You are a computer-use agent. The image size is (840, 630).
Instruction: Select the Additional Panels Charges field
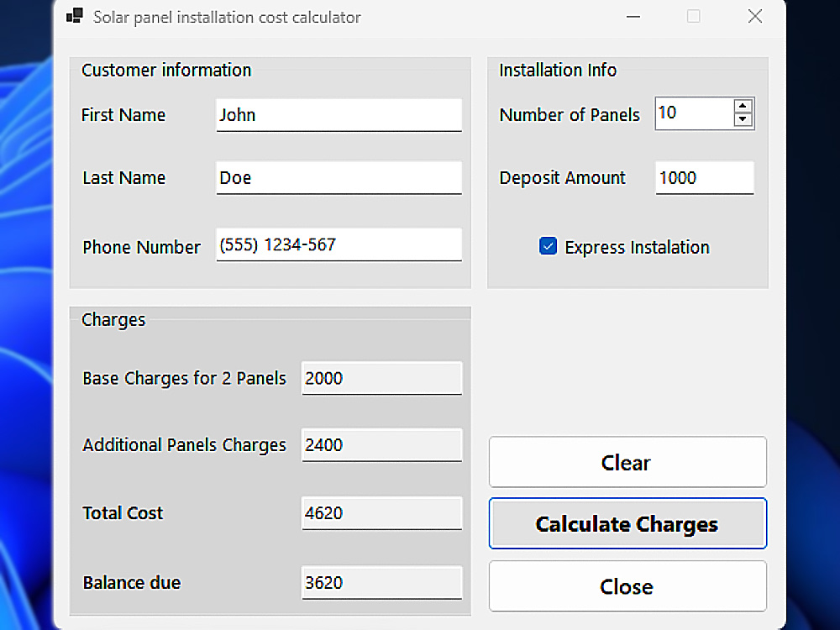(381, 444)
